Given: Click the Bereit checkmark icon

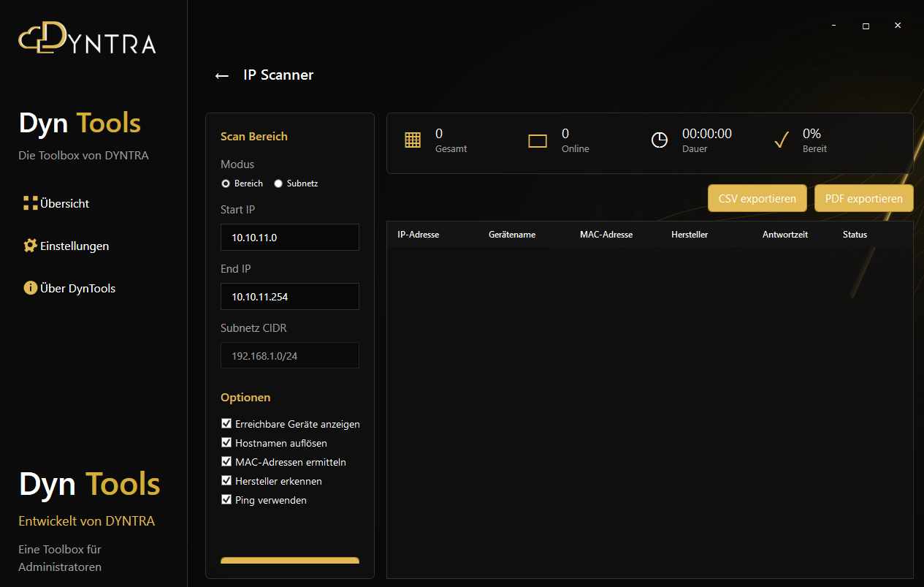Looking at the screenshot, I should tap(782, 140).
